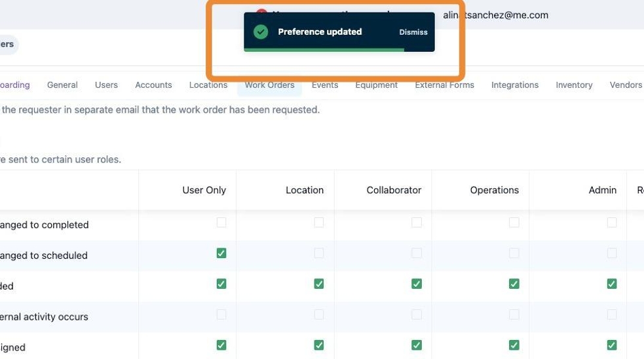Open the External Forms tab

coord(444,85)
